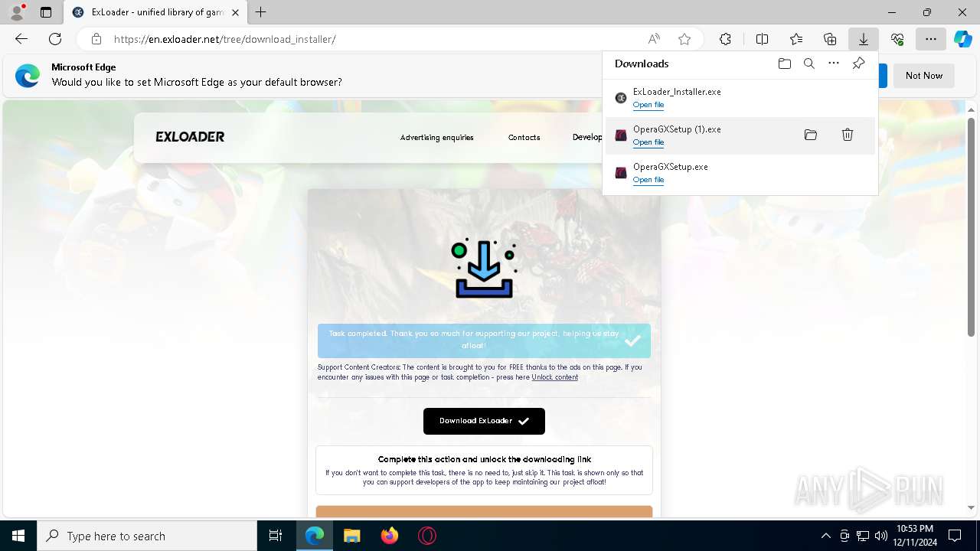Screen dimensions: 980x551
Task: Open more options in Downloads panel
Action: pos(834,64)
